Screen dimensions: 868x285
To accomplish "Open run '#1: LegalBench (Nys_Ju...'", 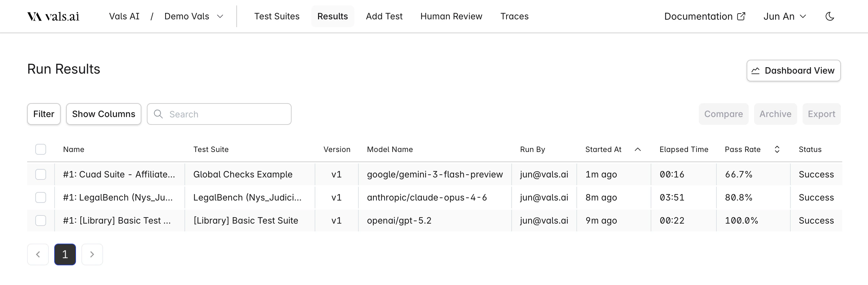I will (x=118, y=197).
